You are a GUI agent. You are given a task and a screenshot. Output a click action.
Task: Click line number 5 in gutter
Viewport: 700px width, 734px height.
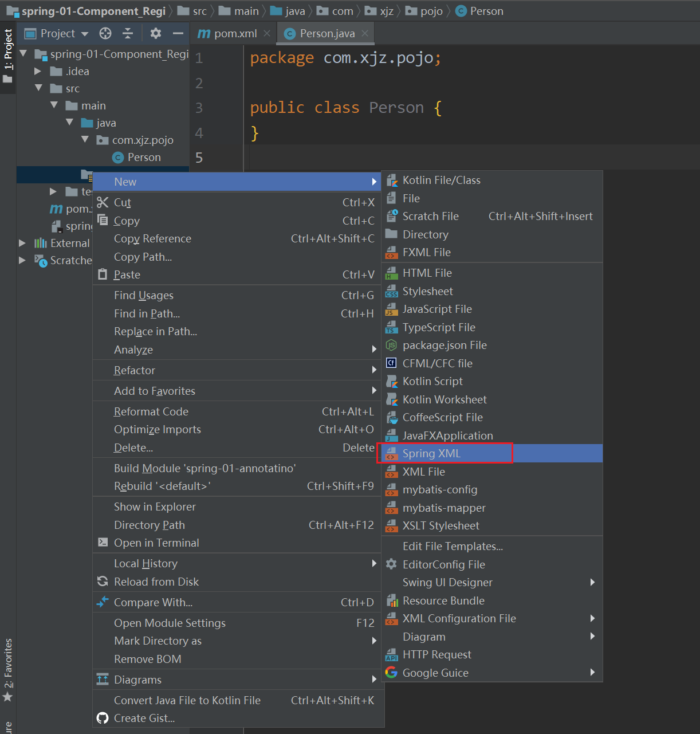(x=199, y=158)
